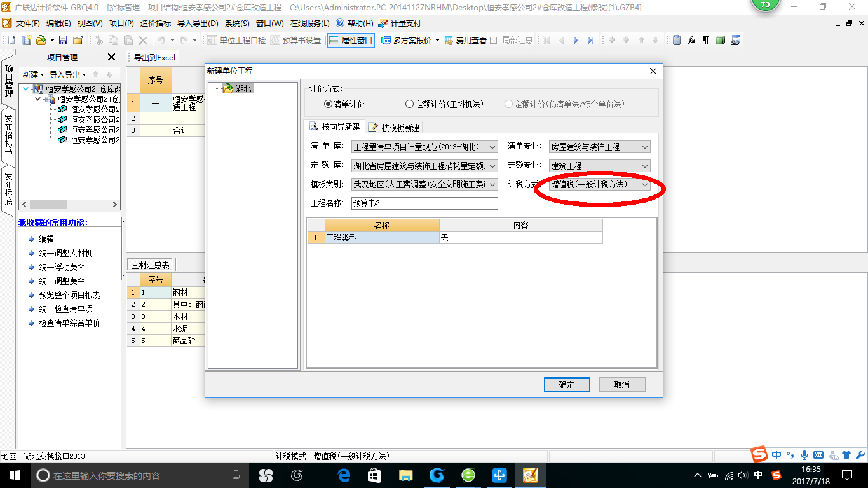Open Edge browser from taskbar

pyautogui.click(x=344, y=475)
